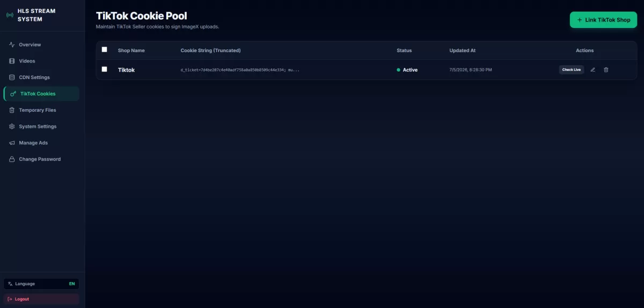
Task: Click the Overview pulse icon in sidebar
Action: pos(12,45)
